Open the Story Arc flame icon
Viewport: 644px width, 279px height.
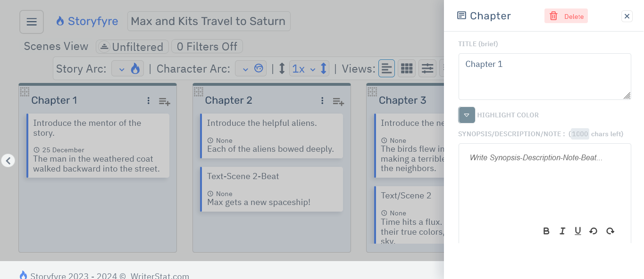[135, 68]
